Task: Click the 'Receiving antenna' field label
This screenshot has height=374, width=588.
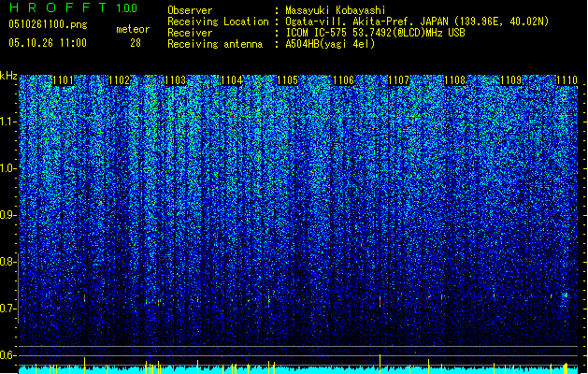Action: [215, 44]
